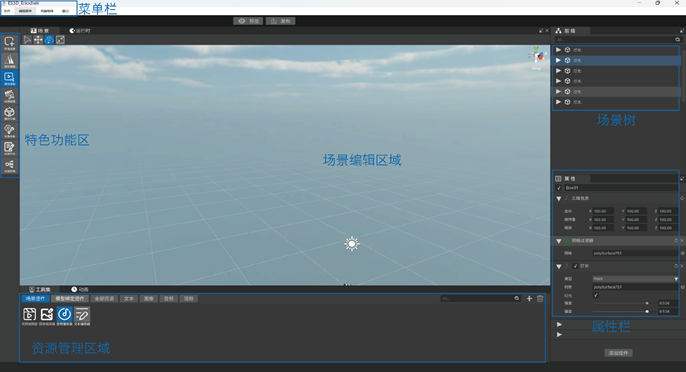The image size is (686, 372).
Task: Select the scale tool in scene toolbar
Action: click(x=60, y=40)
